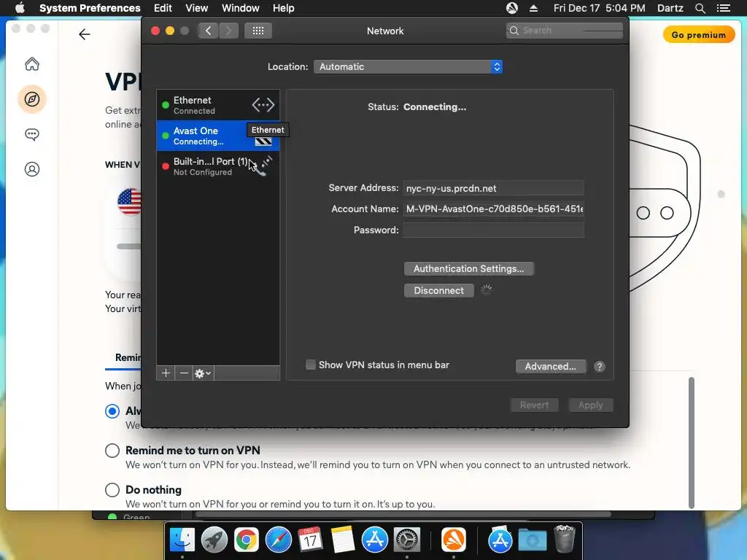Screen dimensions: 747x560
Task: Open Google Chrome from the Dock
Action: coord(247,540)
